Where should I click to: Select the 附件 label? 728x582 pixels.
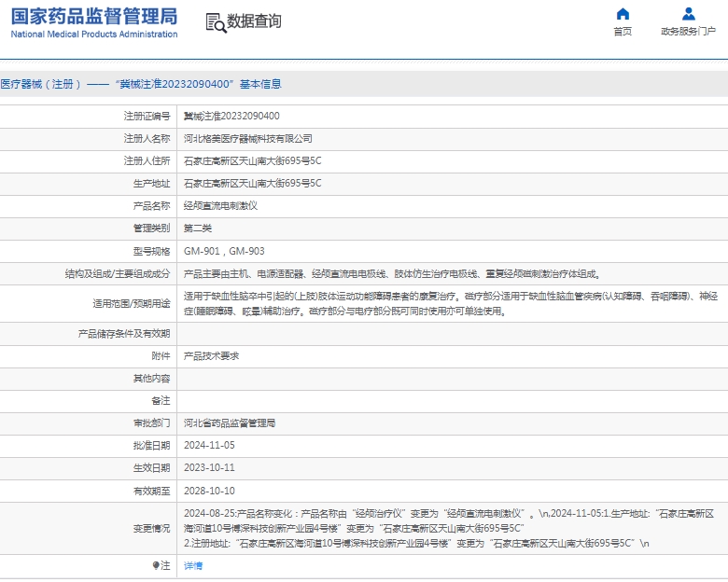pos(161,356)
